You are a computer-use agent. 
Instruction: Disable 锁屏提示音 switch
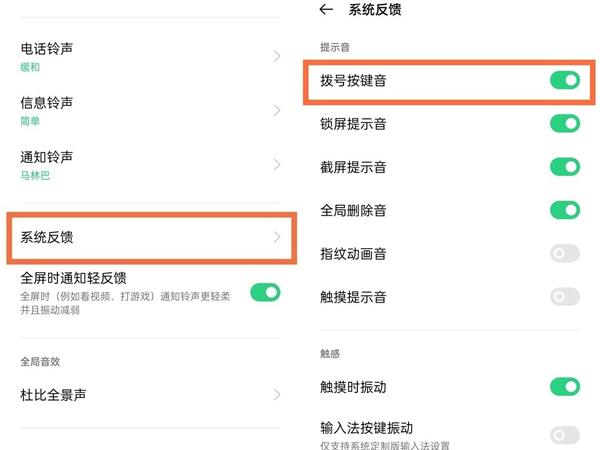(564, 124)
